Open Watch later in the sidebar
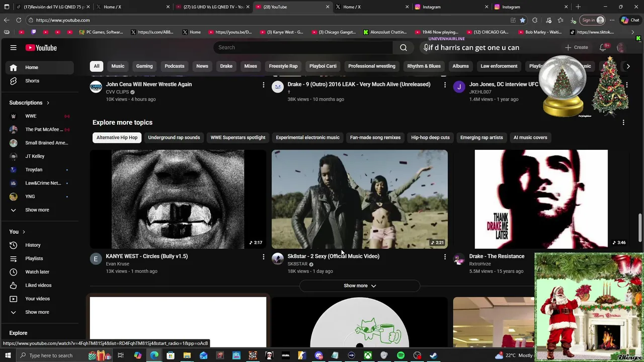 click(38, 272)
